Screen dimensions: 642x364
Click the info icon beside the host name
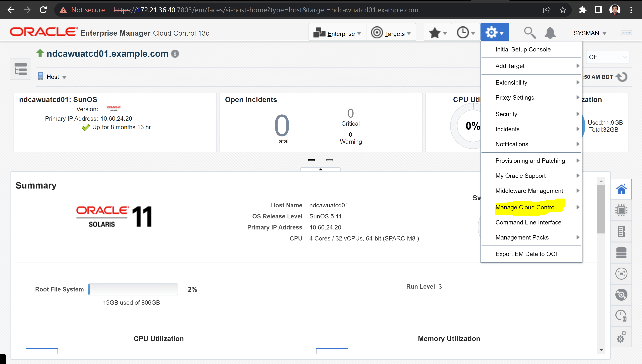(175, 54)
